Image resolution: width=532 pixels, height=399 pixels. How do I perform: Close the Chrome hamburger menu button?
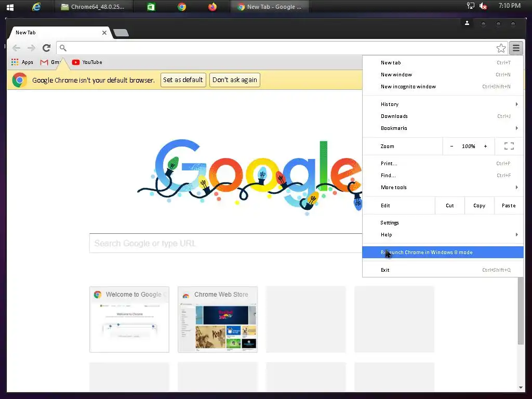[x=516, y=48]
